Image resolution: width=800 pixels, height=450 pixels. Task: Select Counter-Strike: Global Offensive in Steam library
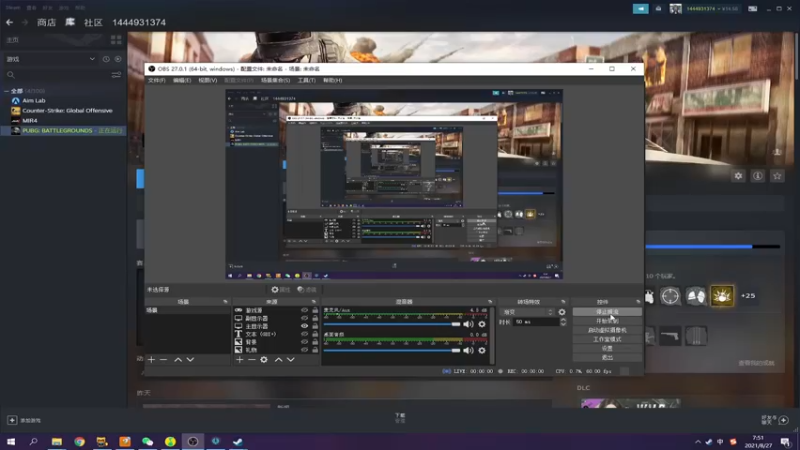(x=67, y=111)
